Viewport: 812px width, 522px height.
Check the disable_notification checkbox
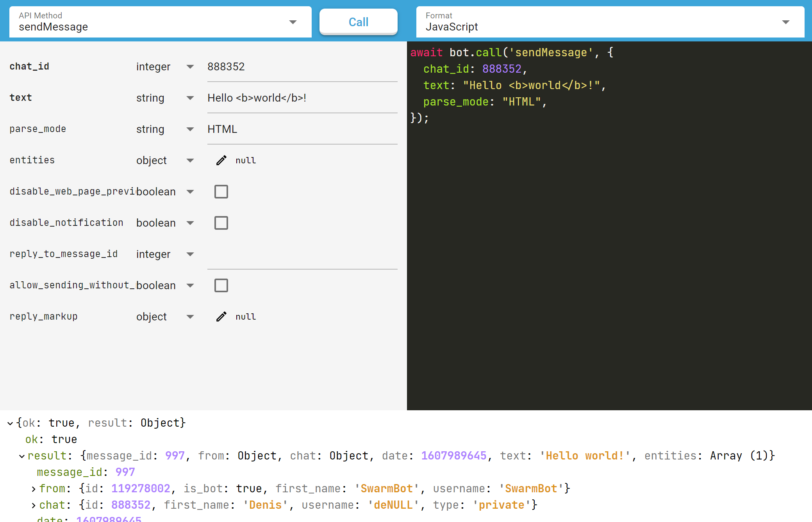click(x=221, y=223)
